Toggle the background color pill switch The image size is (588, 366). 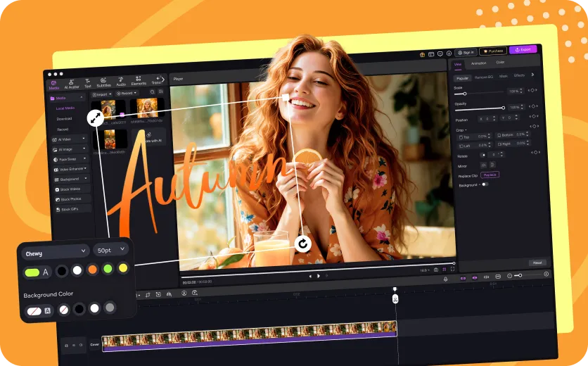point(34,311)
